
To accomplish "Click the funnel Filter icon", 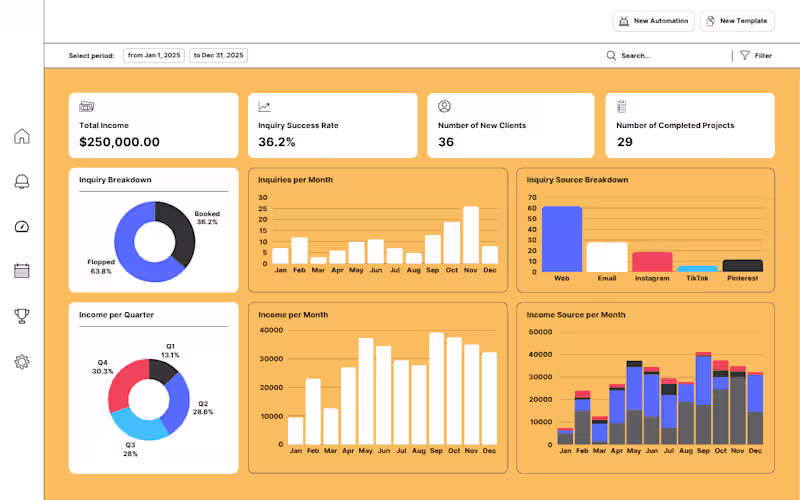I will (744, 55).
